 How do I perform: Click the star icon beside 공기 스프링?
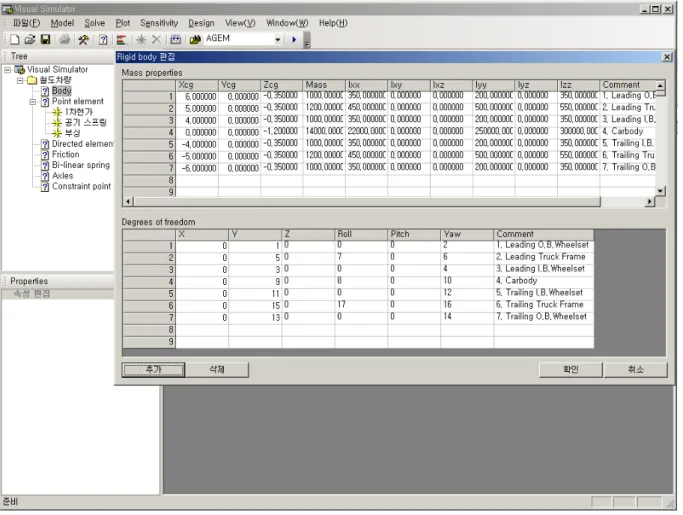coord(57,122)
